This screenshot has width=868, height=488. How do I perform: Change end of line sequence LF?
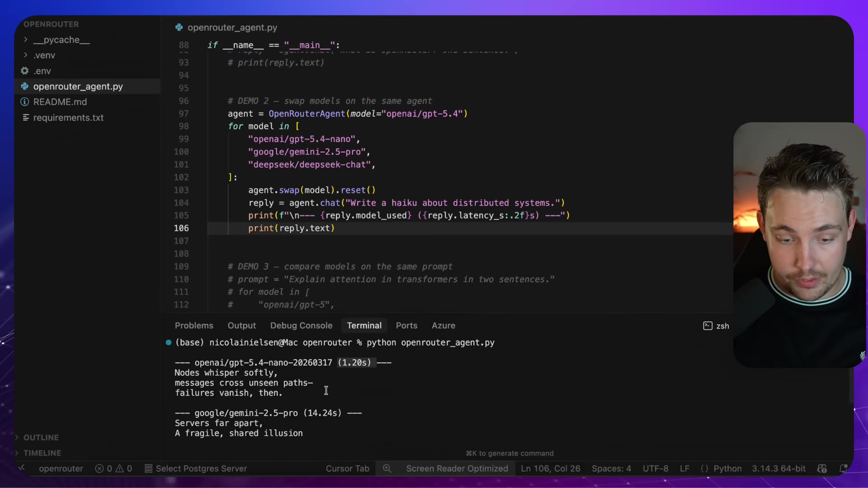(684, 469)
